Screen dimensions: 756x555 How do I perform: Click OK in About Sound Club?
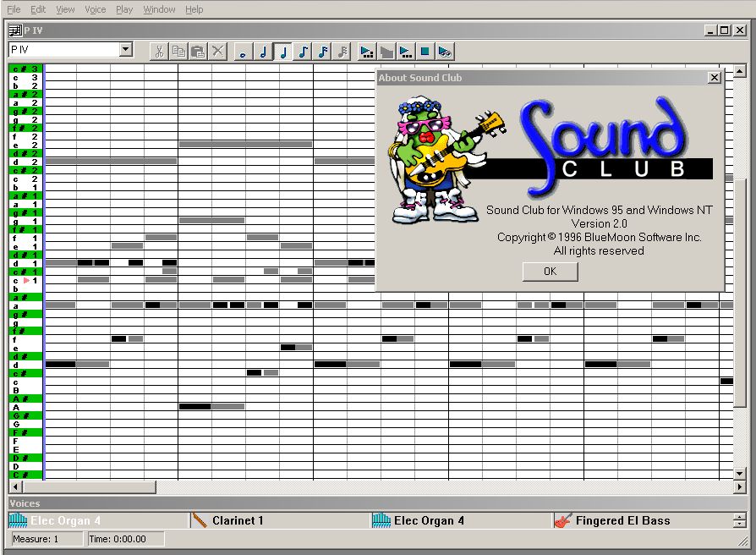550,272
